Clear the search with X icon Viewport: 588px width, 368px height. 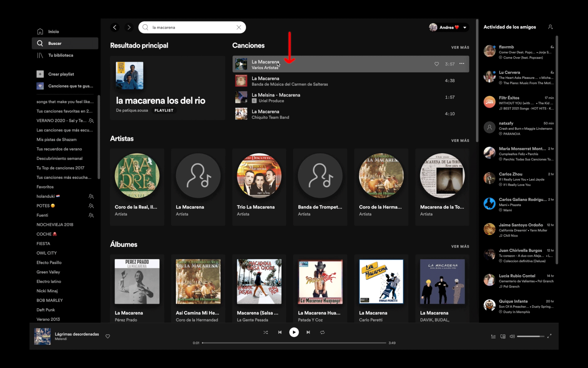[239, 27]
